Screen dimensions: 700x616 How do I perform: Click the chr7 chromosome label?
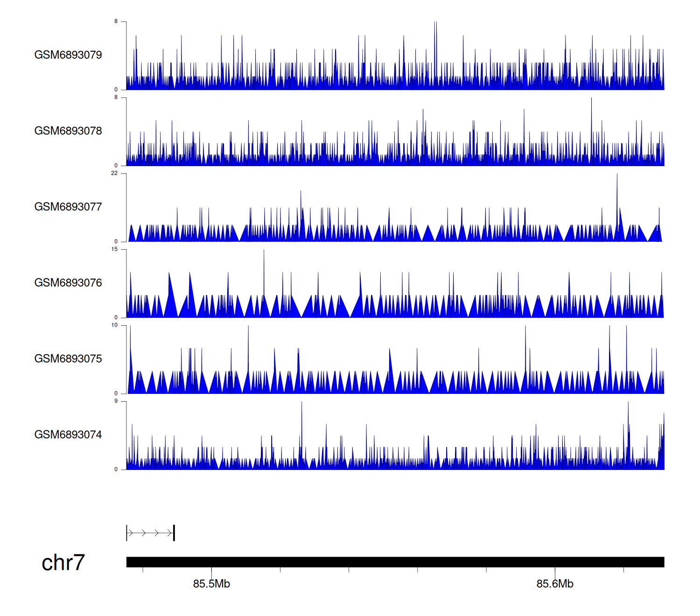pyautogui.click(x=63, y=563)
